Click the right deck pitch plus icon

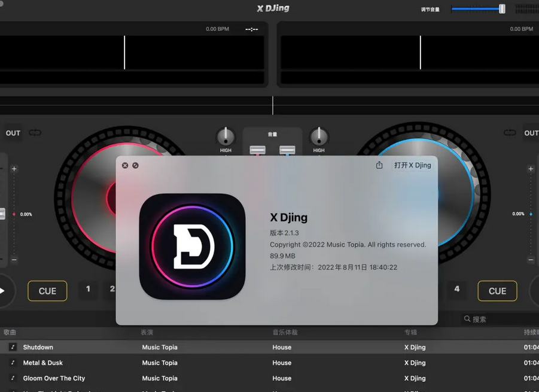(x=531, y=169)
